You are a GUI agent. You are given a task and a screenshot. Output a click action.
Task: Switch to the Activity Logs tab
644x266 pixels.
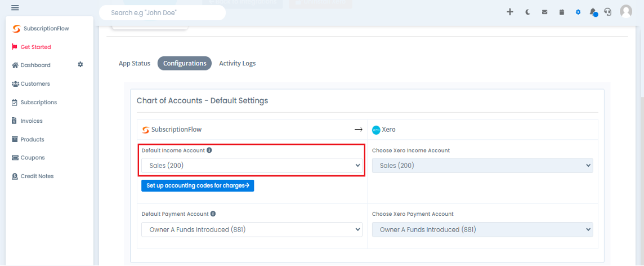coord(238,63)
